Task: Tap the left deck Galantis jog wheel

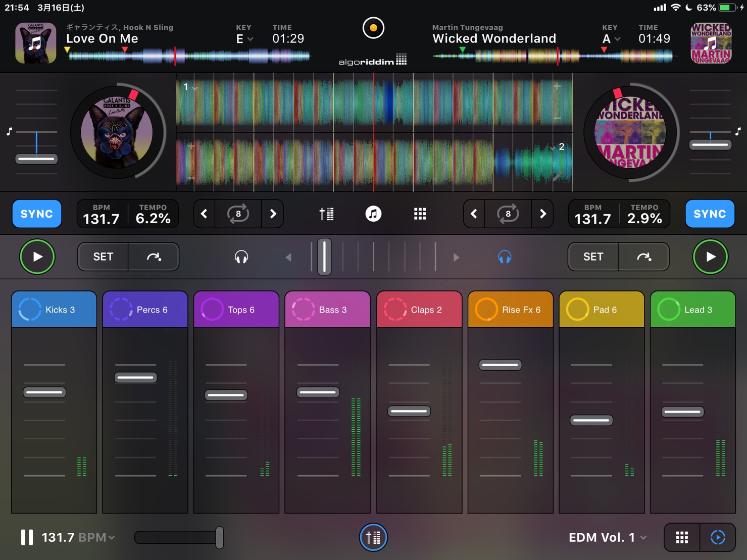Action: [x=117, y=132]
